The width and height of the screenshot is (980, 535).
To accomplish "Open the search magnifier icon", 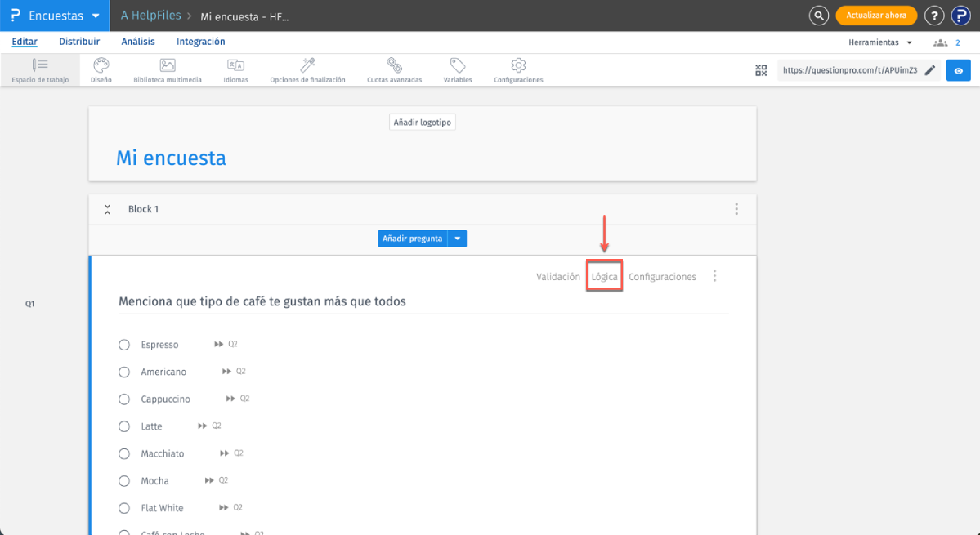I will 819,16.
